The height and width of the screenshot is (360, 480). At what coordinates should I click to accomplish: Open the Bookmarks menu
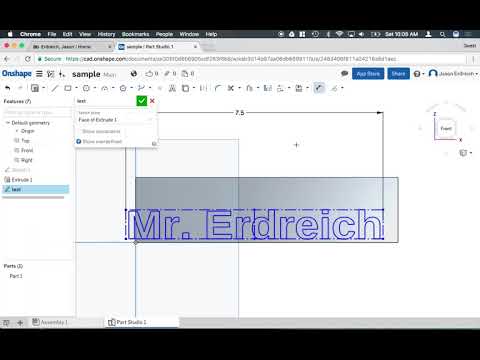click(135, 34)
